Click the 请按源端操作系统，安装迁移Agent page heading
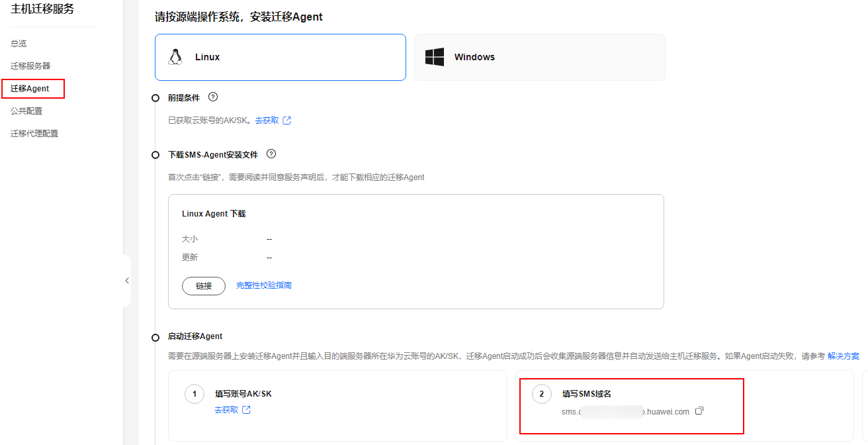 (x=239, y=17)
